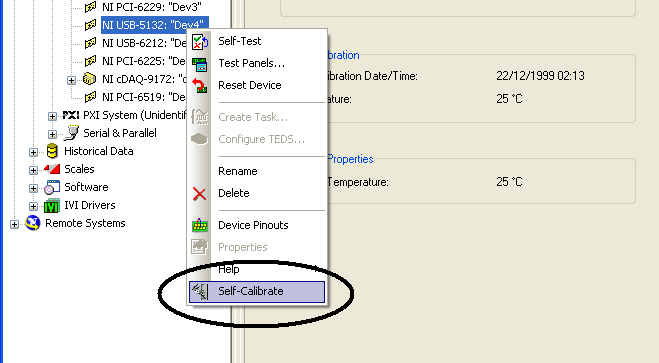
Task: Select IVI Drivers tree item label
Action: point(90,205)
